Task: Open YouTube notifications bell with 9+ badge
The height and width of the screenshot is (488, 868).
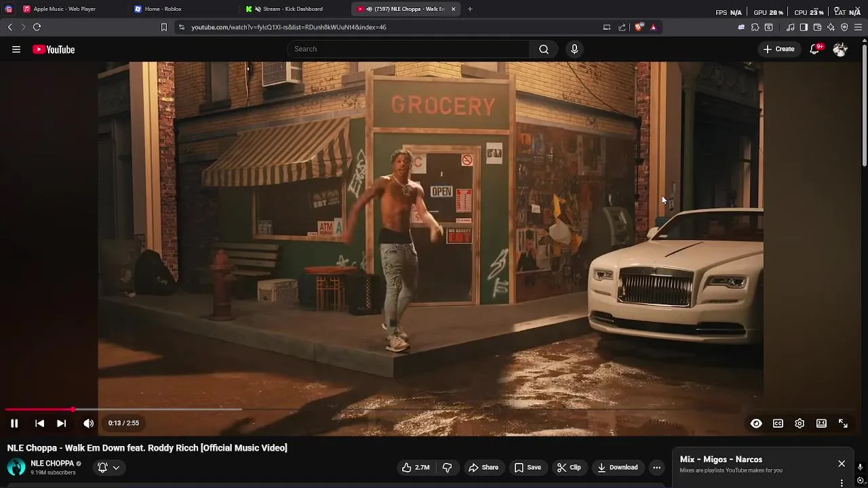Action: click(x=815, y=49)
